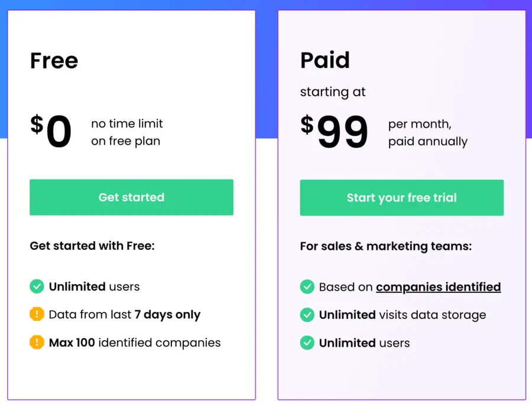Screen dimensions: 532x407
Task: Click the green checkmark beside Unlimited users on Free plan
Action: tap(37, 286)
